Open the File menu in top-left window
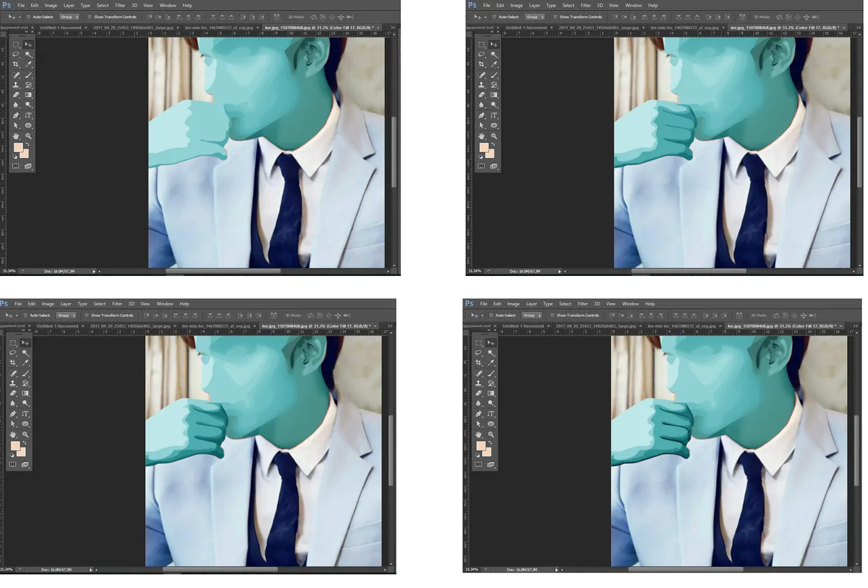The image size is (868, 588). coord(21,5)
